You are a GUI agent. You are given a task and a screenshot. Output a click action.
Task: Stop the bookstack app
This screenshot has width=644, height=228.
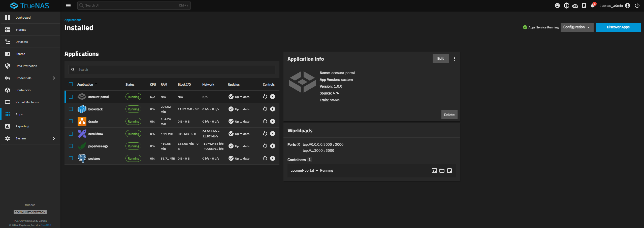click(273, 109)
